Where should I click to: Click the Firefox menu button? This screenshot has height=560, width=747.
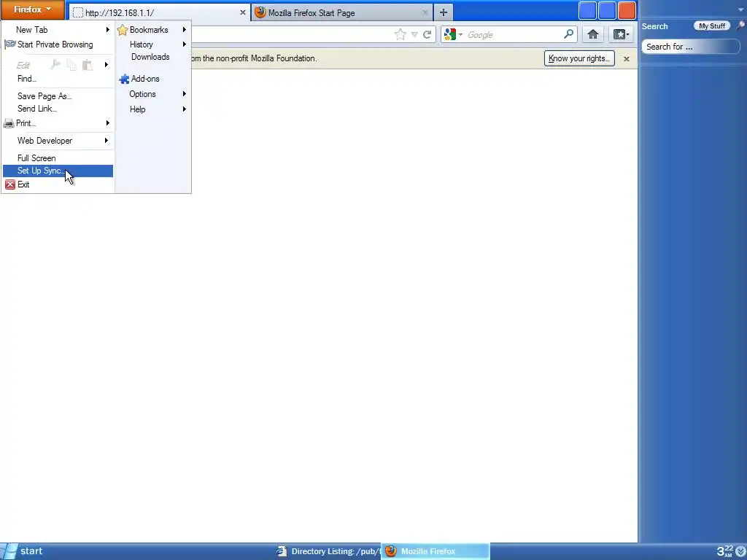[32, 9]
